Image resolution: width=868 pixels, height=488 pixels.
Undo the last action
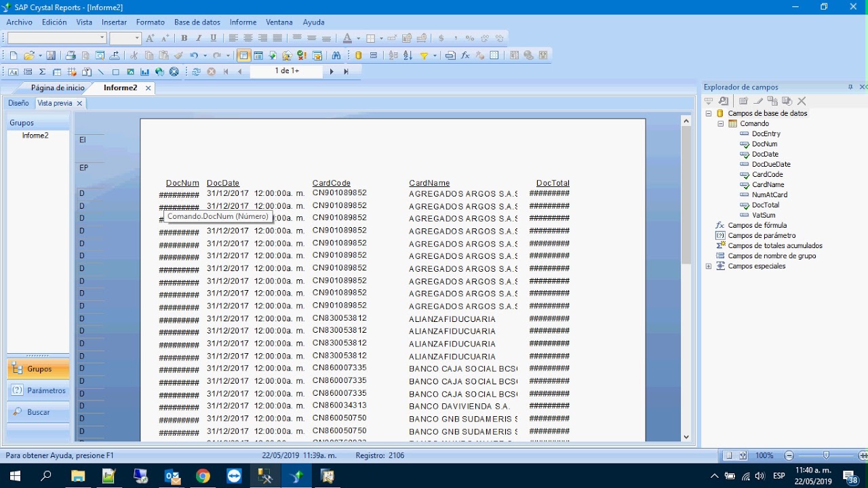[x=194, y=56]
